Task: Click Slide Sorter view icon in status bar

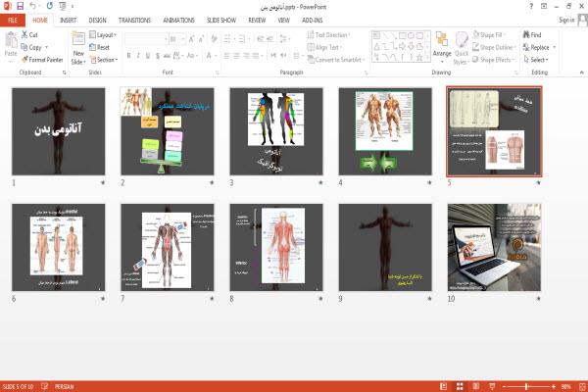Action: [460, 386]
